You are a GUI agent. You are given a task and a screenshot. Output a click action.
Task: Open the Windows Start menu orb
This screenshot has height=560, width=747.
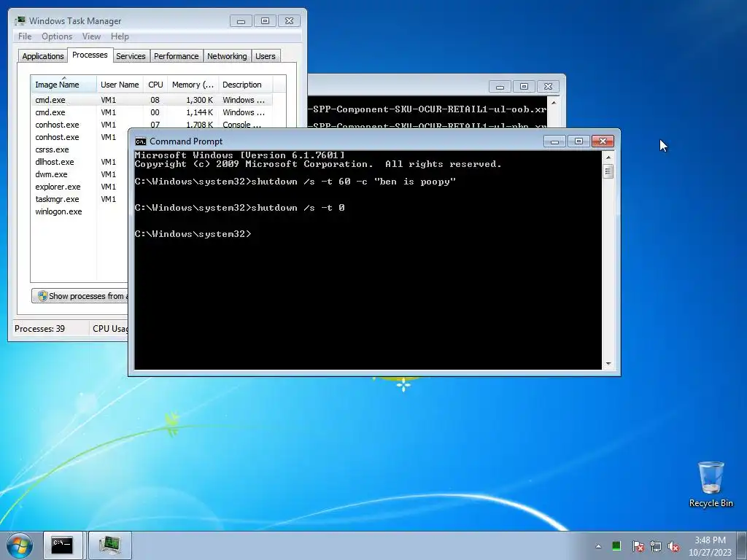[20, 545]
